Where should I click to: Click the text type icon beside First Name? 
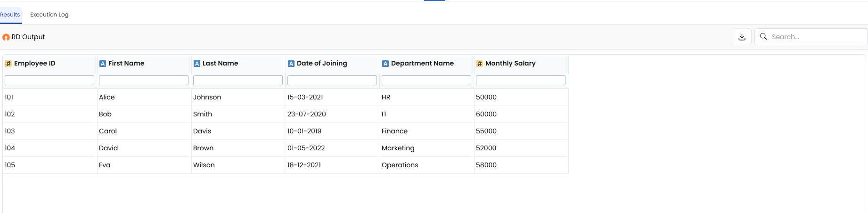coord(103,64)
